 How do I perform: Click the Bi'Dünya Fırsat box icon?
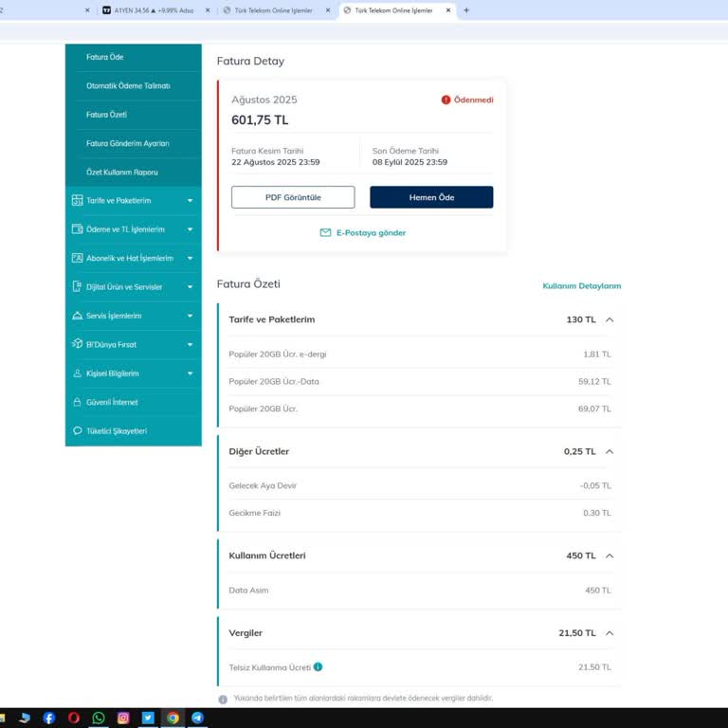(77, 344)
